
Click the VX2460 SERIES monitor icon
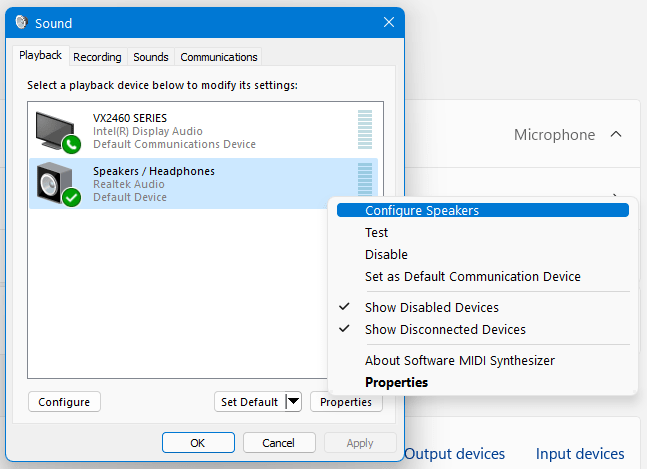point(57,132)
